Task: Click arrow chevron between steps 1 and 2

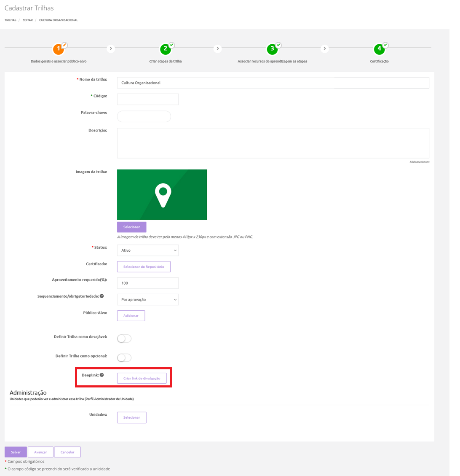Action: [111, 48]
